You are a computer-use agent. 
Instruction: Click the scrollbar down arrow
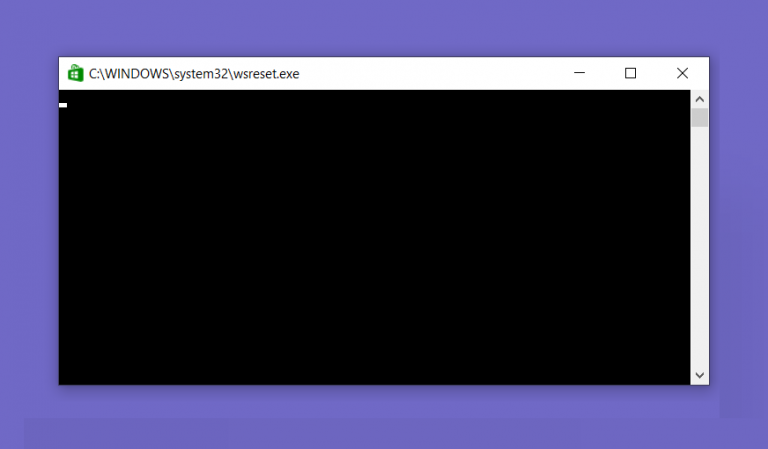(699, 375)
